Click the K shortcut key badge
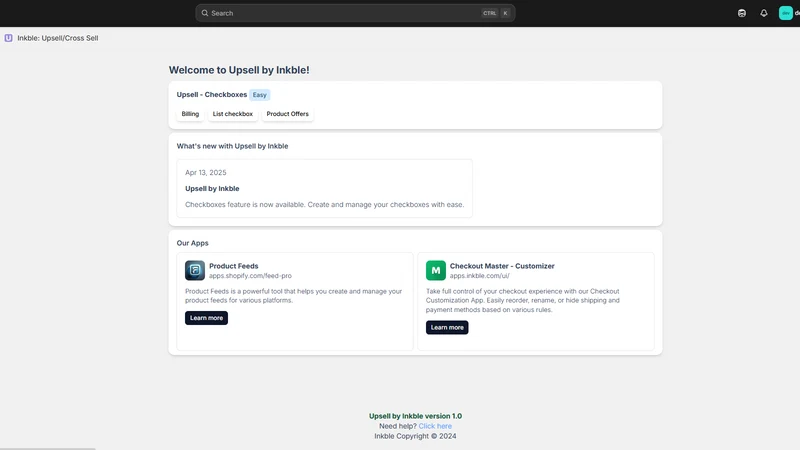Screen dimensions: 800x450 pyautogui.click(x=506, y=13)
